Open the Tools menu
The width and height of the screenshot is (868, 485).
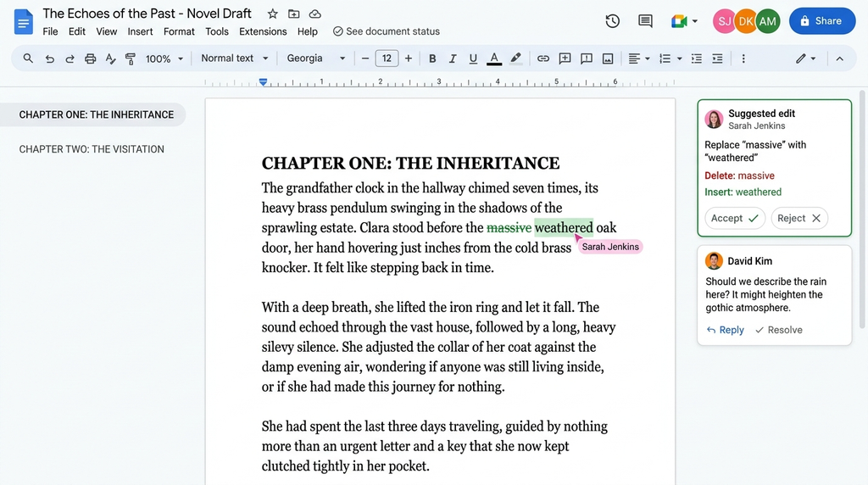click(x=217, y=31)
